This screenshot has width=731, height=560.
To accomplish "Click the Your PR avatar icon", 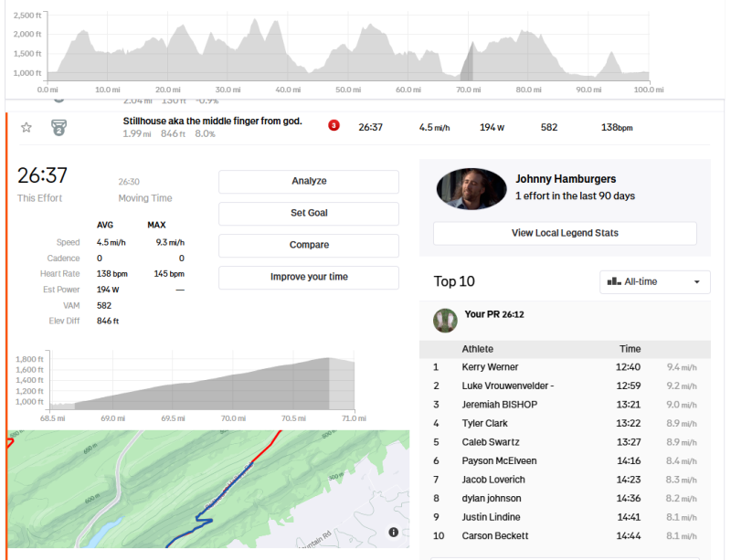I will (445, 320).
